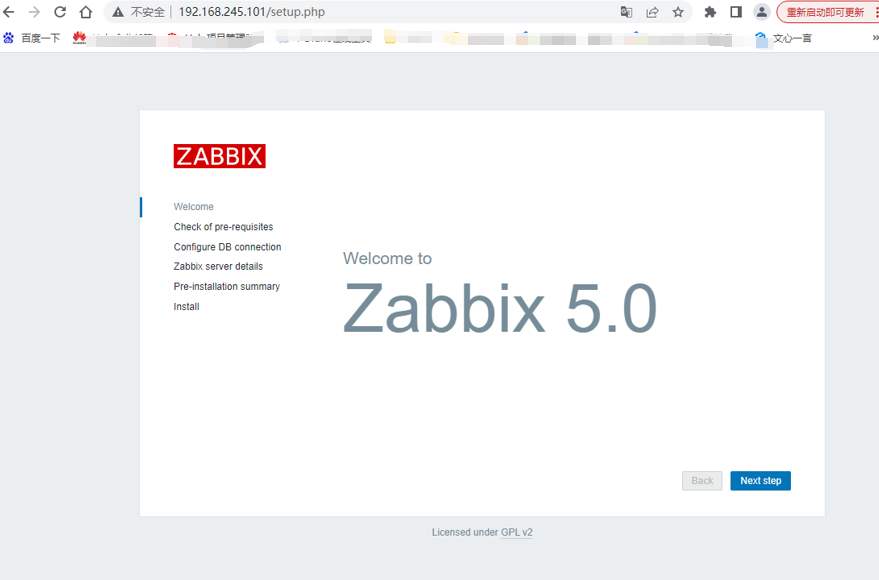Click the 'Welcome to' text

tap(387, 258)
